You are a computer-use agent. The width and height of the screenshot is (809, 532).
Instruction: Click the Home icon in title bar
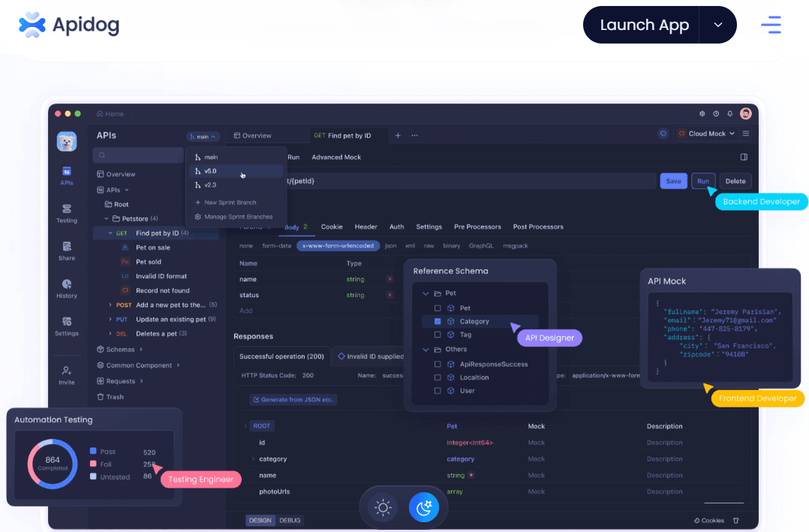[100, 113]
